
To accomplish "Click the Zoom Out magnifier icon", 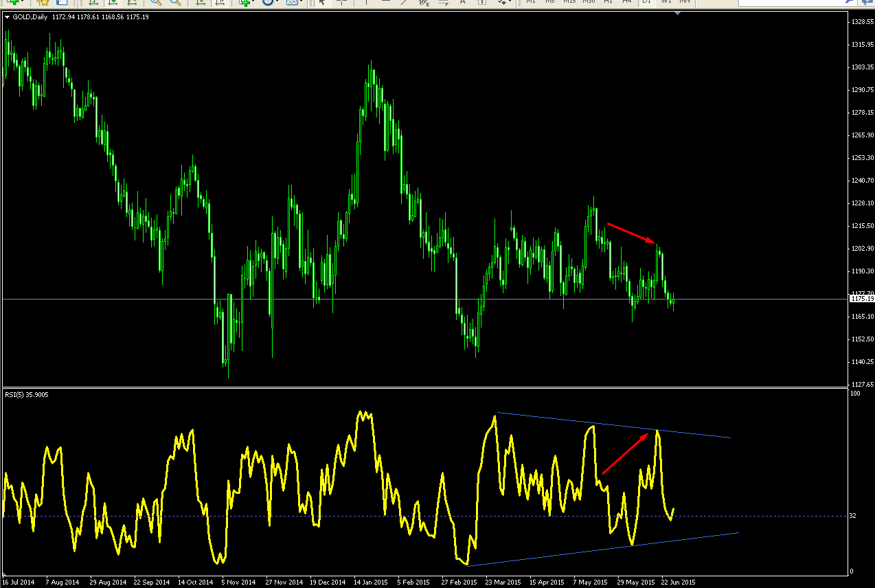I will [174, 2].
